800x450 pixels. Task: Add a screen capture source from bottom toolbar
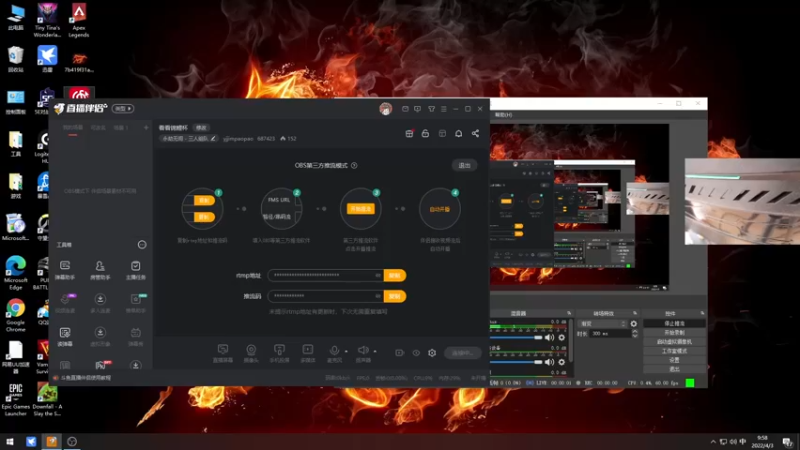pos(223,353)
